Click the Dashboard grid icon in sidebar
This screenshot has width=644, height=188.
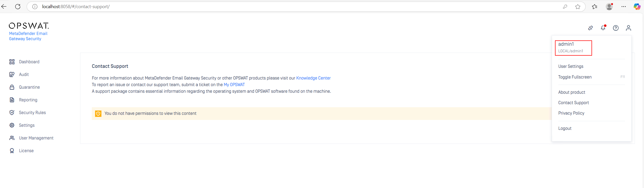[x=12, y=62]
